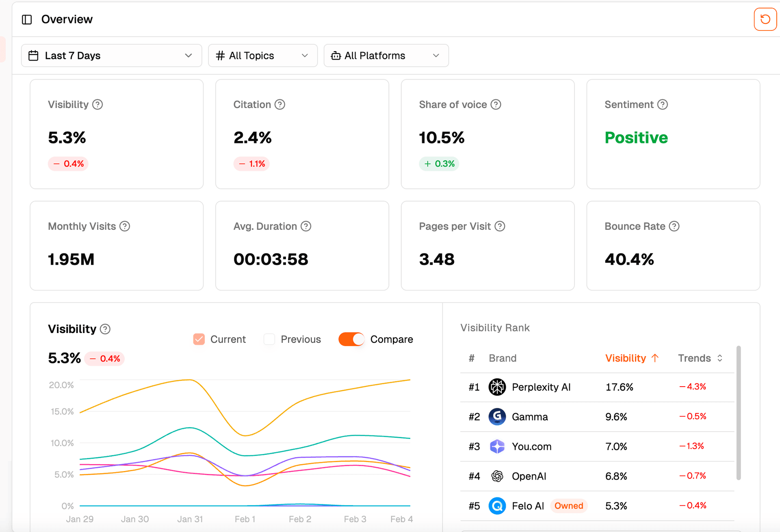
Task: Click the OpenAI brand logo
Action: pyautogui.click(x=497, y=476)
